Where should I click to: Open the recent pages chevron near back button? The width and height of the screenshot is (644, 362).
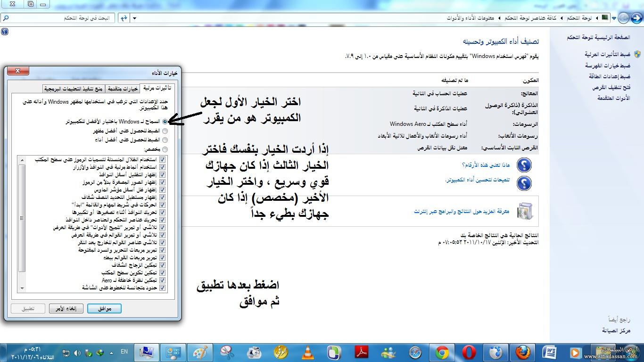614,16
